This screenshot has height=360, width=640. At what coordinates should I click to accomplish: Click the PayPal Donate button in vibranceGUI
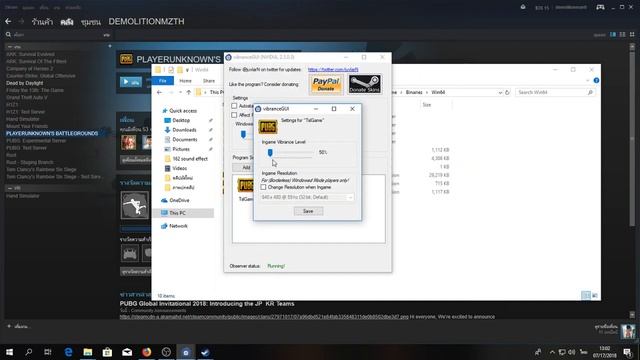(326, 84)
